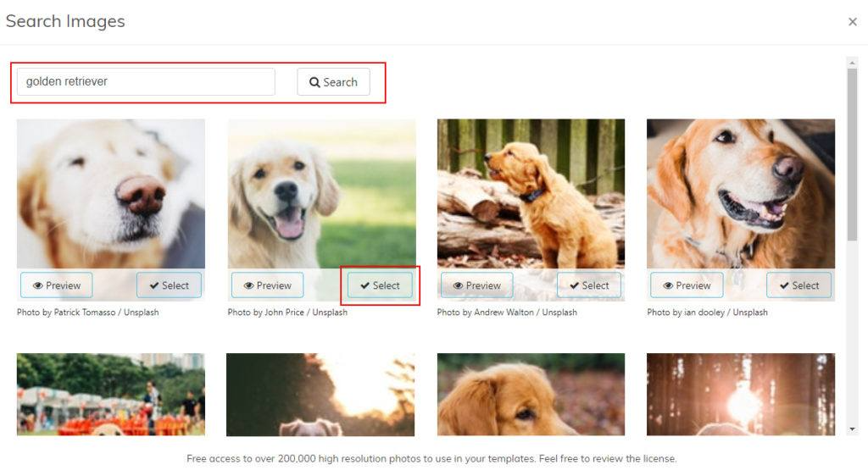This screenshot has width=868, height=470.
Task: Click the outdoor market crowd thumbnail in second row
Action: [111, 395]
